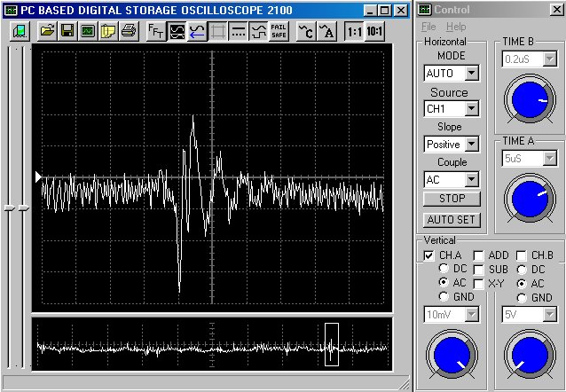Image resolution: width=566 pixels, height=392 pixels.
Task: Toggle the grid display icon
Action: [217, 31]
